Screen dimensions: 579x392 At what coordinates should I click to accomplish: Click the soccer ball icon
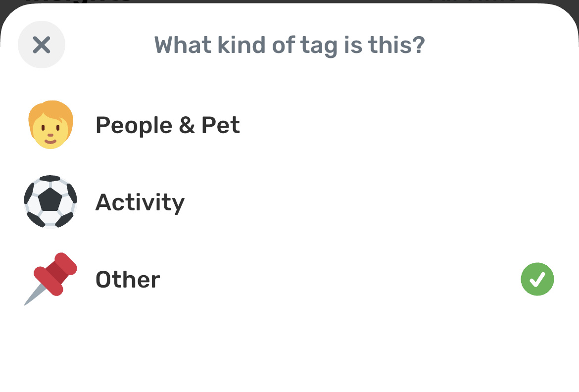click(x=50, y=202)
